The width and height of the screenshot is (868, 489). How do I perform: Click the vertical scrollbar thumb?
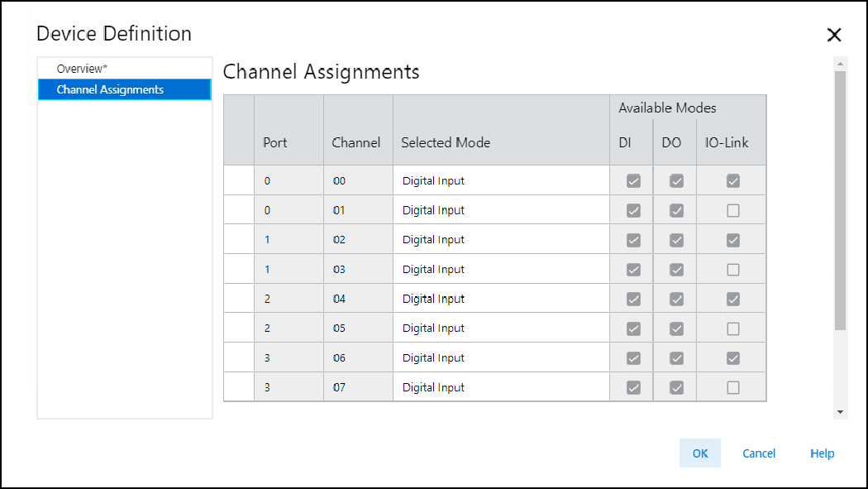841,199
